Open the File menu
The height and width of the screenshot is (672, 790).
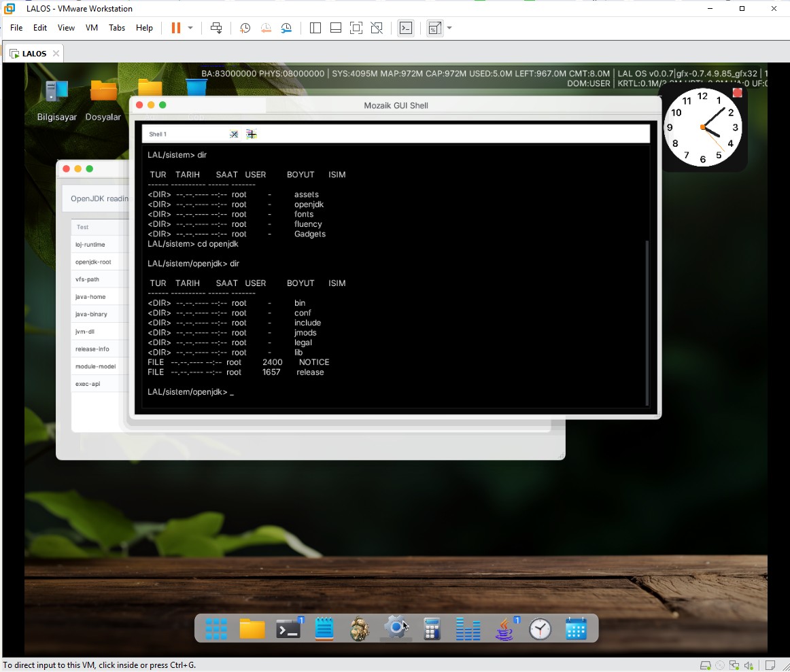(16, 28)
